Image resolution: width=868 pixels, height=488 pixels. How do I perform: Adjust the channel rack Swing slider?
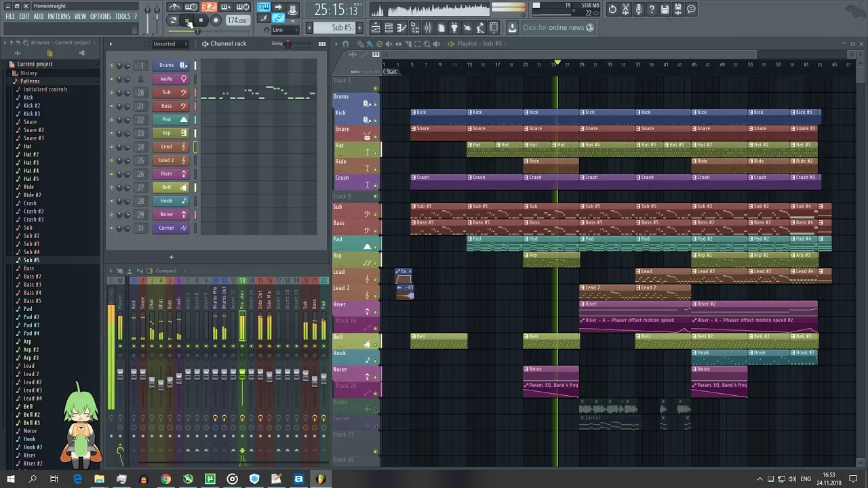[288, 44]
